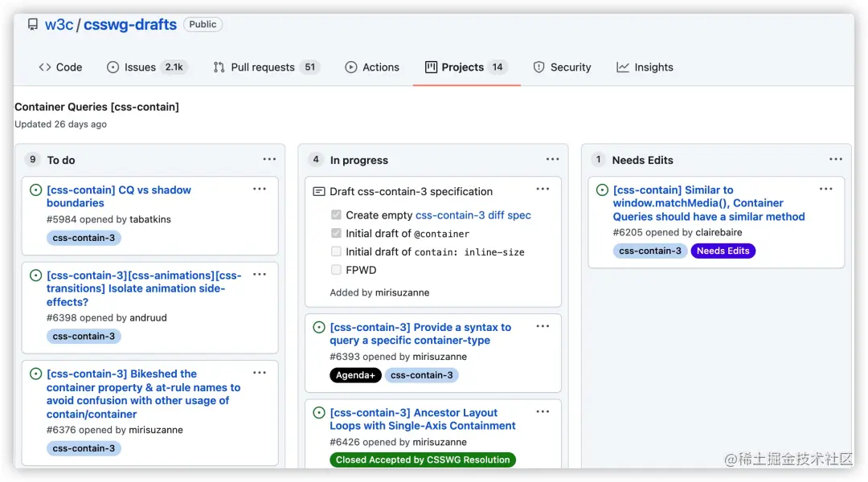
Task: Click the open issue icon on window.matchMedia() card
Action: pos(602,190)
